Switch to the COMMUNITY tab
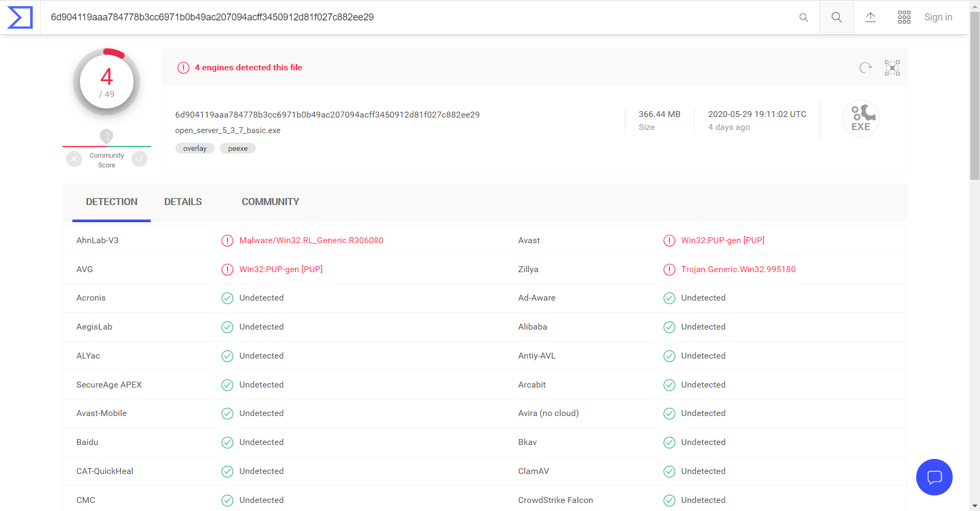Screen dimensions: 980x511 click(270, 202)
